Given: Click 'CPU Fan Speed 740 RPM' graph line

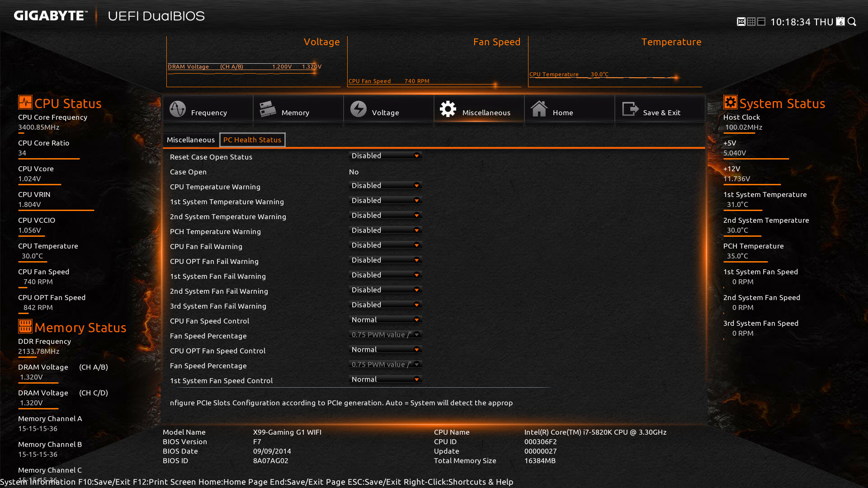Looking at the screenshot, I should pos(389,81).
